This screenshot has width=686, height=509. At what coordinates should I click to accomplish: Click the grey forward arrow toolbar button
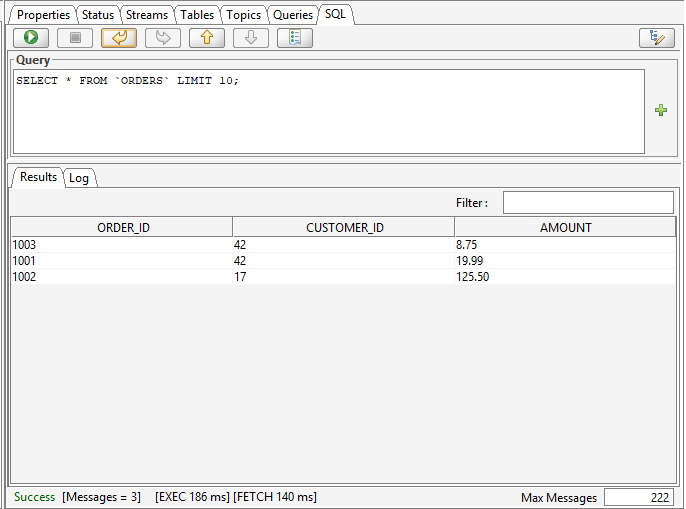pyautogui.click(x=163, y=38)
